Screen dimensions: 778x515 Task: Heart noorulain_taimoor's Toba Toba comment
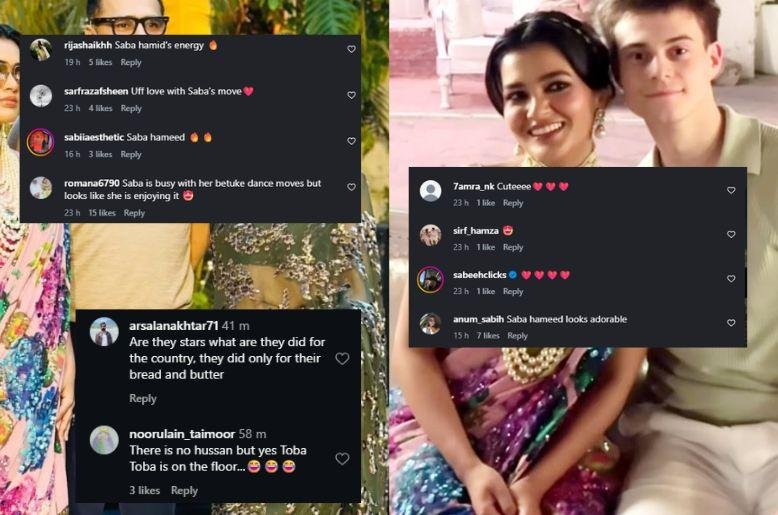342,458
